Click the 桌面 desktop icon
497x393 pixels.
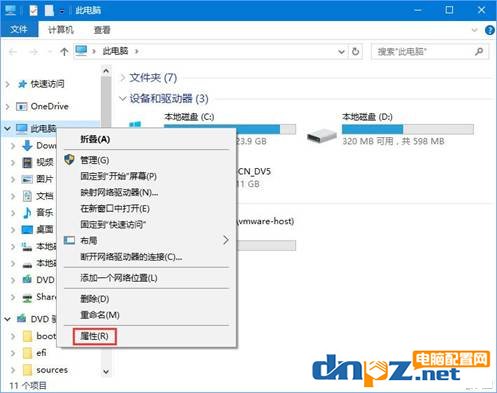tap(27, 230)
